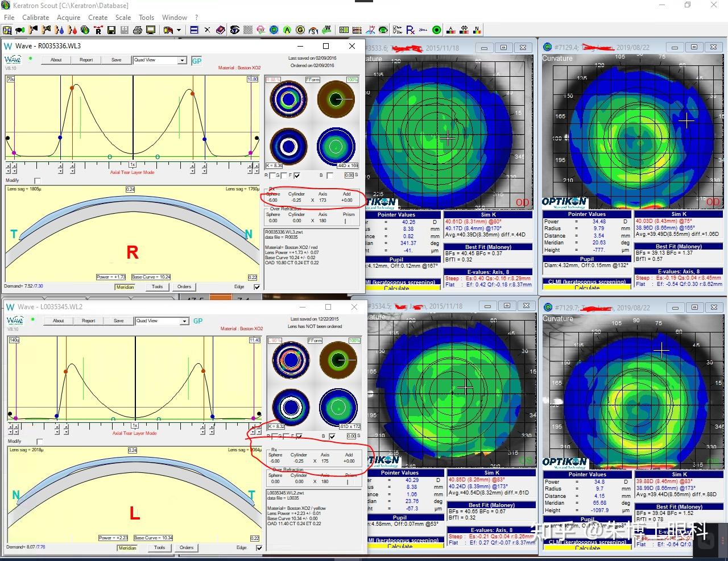The image size is (728, 561).
Task: Click the X delete icon in main toolbar
Action: (207, 30)
